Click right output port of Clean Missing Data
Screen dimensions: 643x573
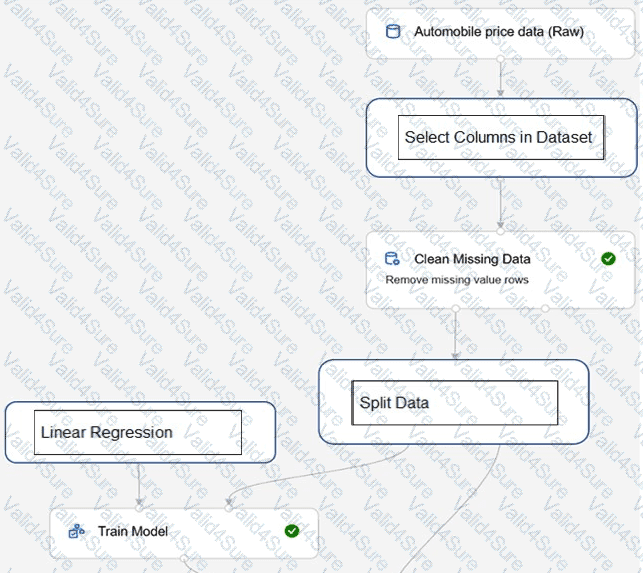point(545,309)
